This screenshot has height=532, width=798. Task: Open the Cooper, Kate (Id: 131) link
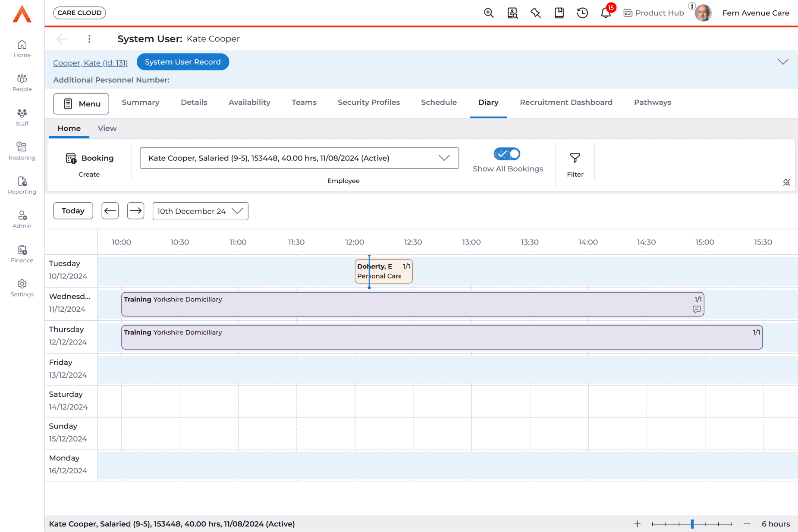click(x=91, y=63)
